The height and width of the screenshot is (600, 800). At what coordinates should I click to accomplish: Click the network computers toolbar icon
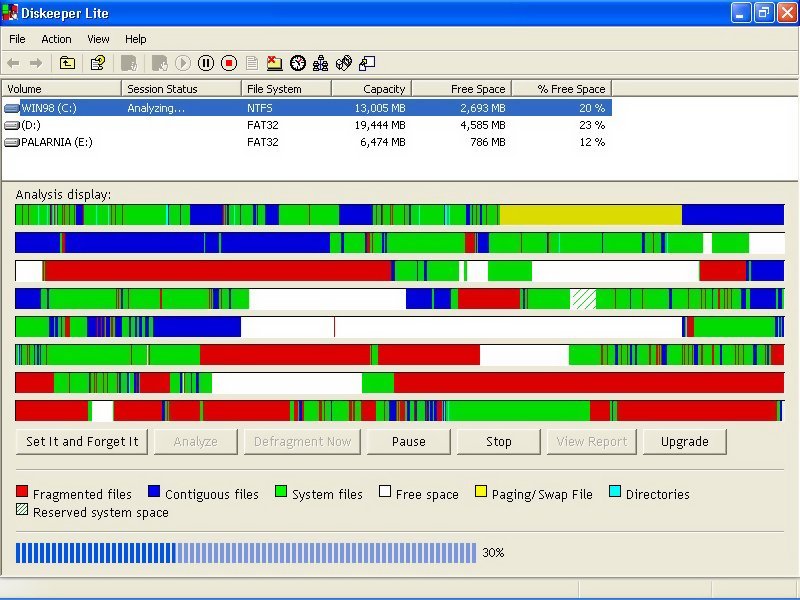pyautogui.click(x=321, y=63)
